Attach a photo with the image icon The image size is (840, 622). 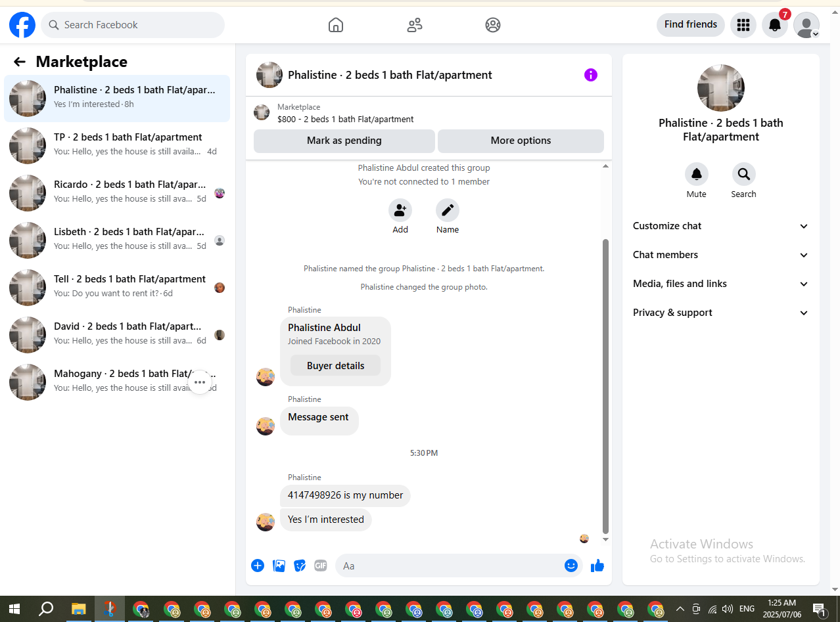coord(279,566)
